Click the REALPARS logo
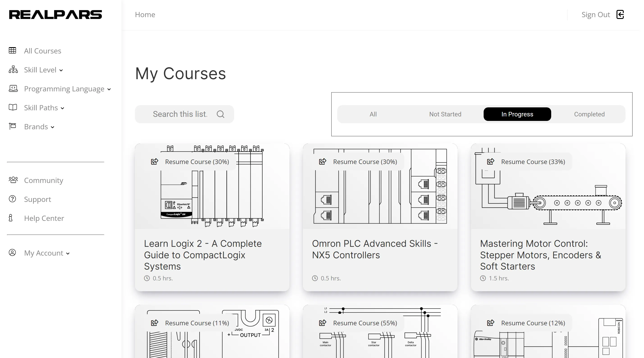644x358 pixels. [55, 14]
